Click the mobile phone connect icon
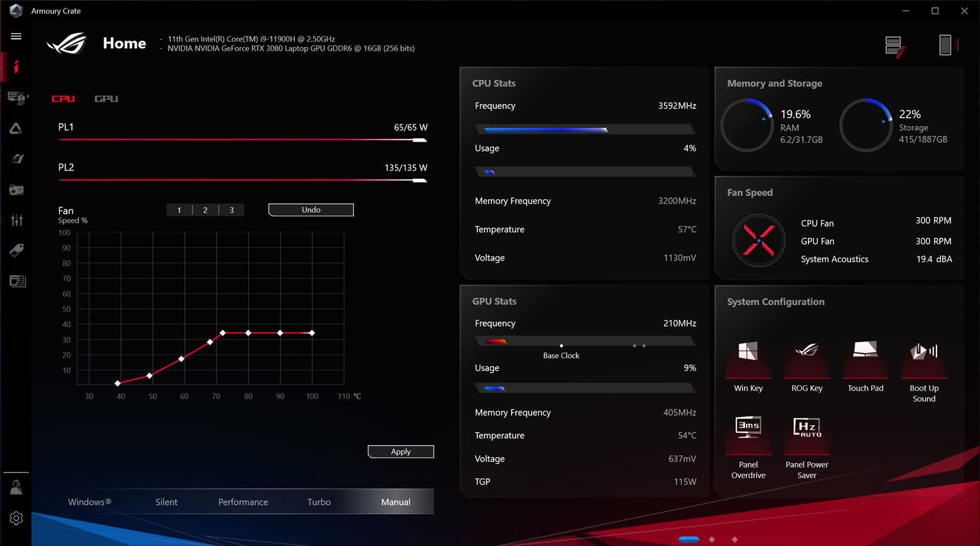Image resolution: width=980 pixels, height=546 pixels. tap(947, 45)
